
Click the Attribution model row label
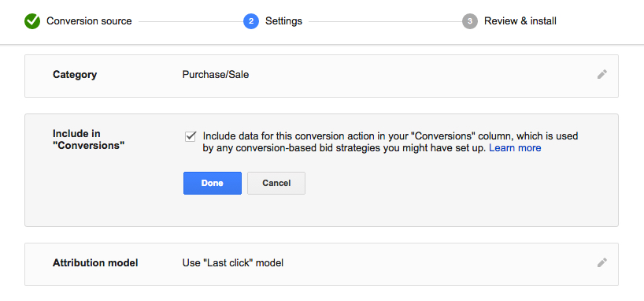(95, 262)
